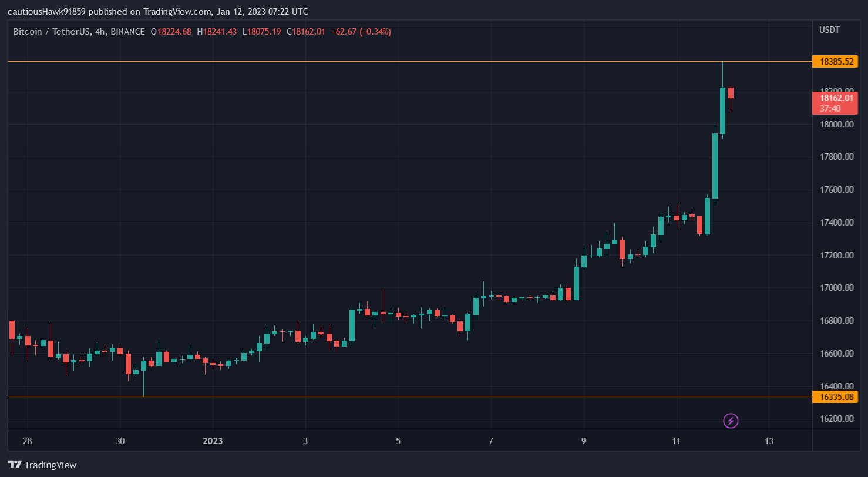868x477 pixels.
Task: Click the date label 13 on time axis
Action: point(769,441)
